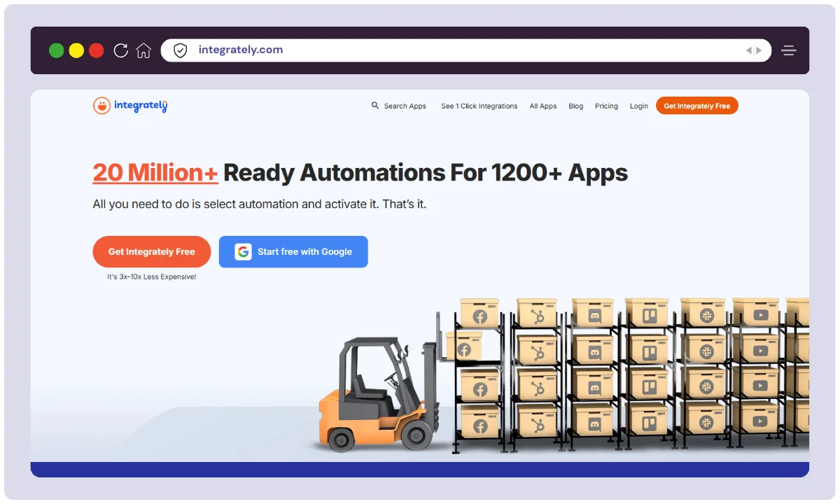Viewport: 840px width, 504px height.
Task: Click the green window dot
Action: tap(56, 50)
